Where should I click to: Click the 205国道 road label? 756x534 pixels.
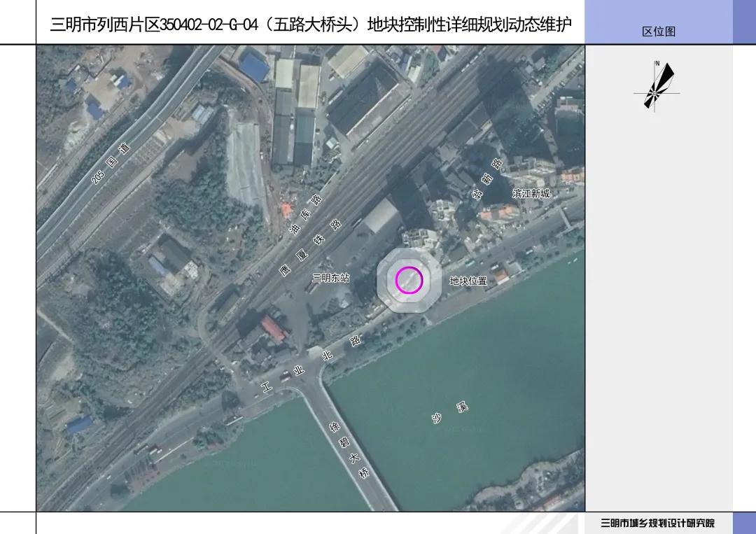(111, 164)
